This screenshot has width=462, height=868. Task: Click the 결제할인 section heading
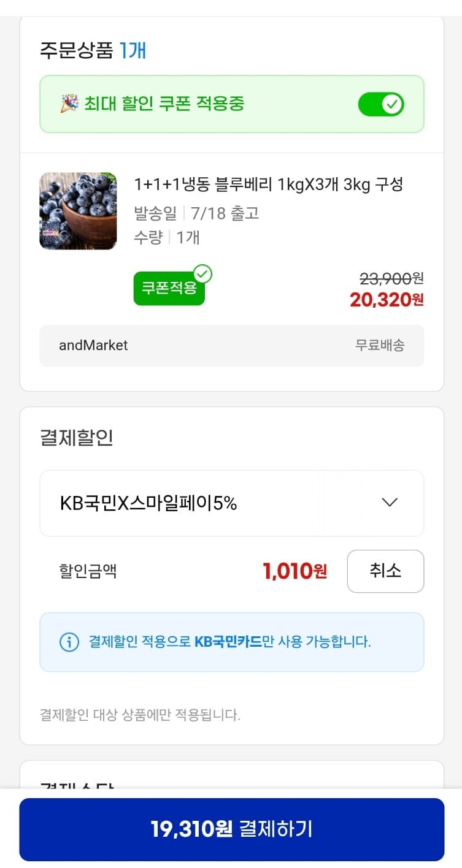pos(77,438)
